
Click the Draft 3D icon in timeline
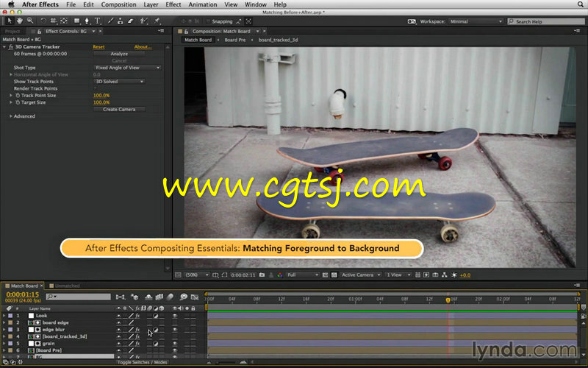tap(135, 297)
